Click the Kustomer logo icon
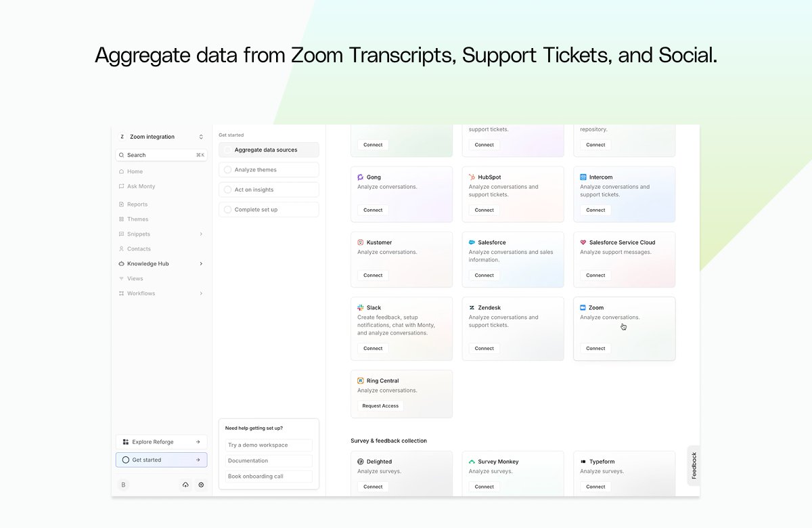Viewport: 812px width, 528px height. pyautogui.click(x=361, y=242)
